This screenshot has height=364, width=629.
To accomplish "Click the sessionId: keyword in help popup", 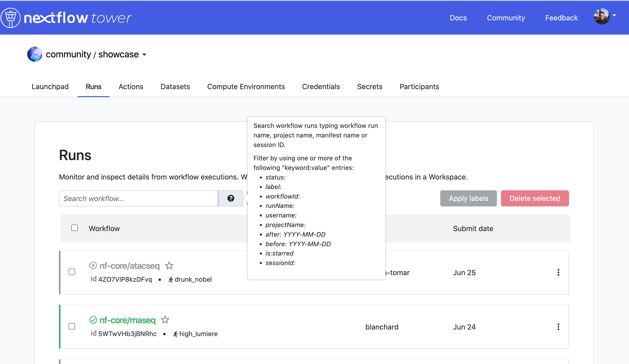I will click(280, 263).
